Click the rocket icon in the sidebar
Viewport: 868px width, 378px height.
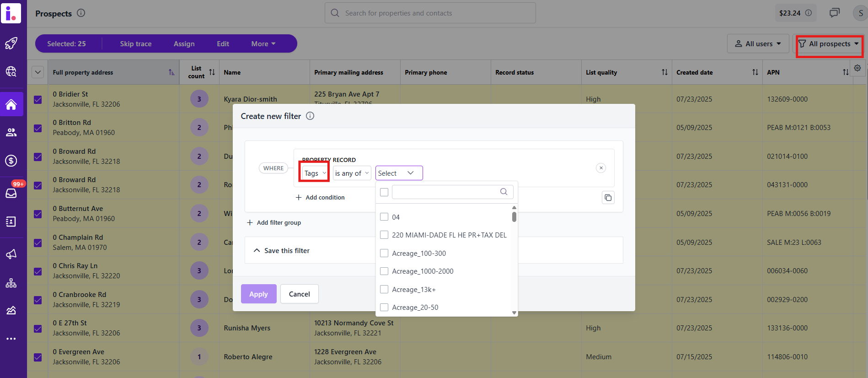coord(11,43)
